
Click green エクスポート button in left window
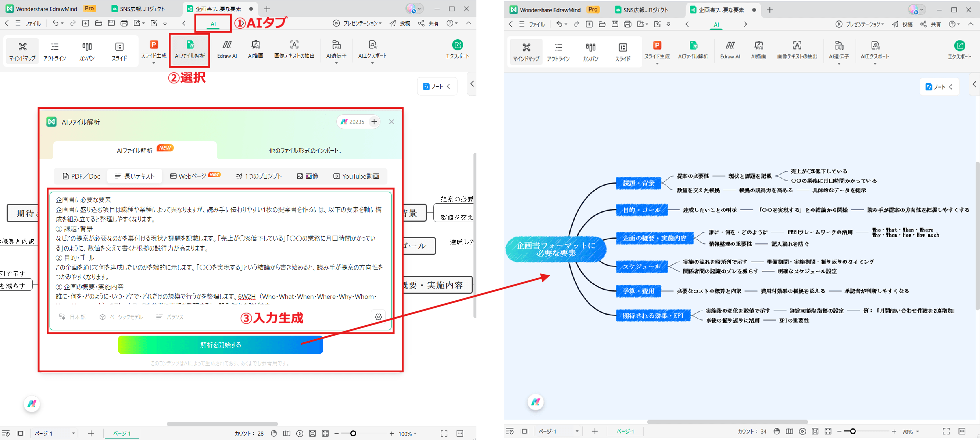(x=457, y=50)
